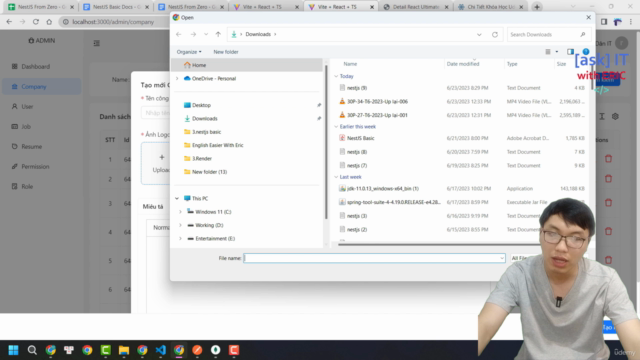Switch to NestJS Basic Docs browser tab

coord(116,7)
